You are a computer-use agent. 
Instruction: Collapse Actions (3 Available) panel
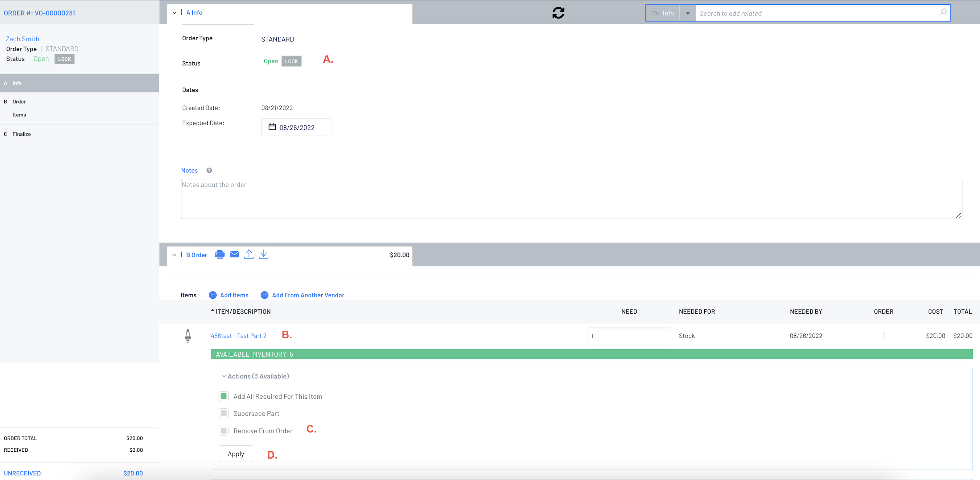224,376
